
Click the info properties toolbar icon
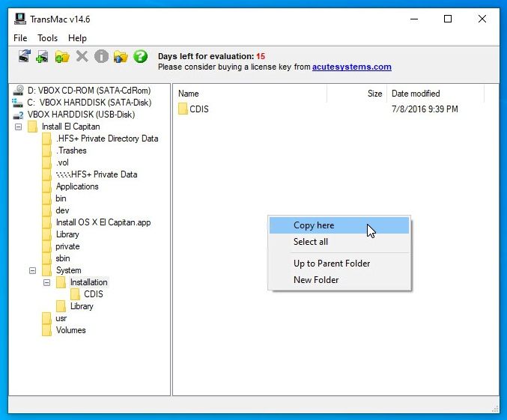point(101,56)
